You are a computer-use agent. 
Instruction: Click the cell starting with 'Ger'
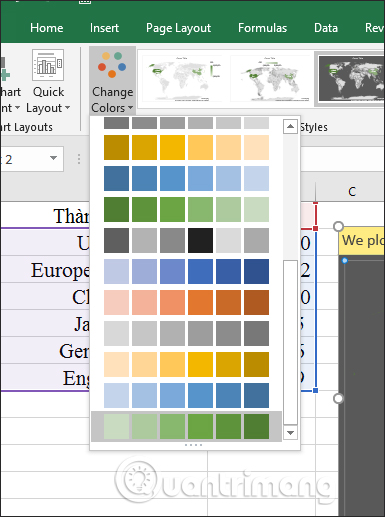pyautogui.click(x=45, y=350)
